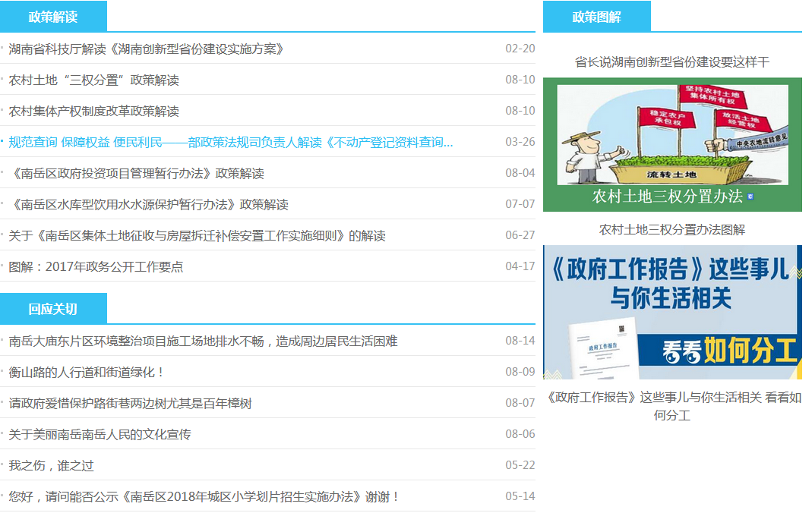Open 《南岳区政府投资项目管理暂行办法》政策解读 link
Image resolution: width=812 pixels, height=513 pixels.
[137, 173]
